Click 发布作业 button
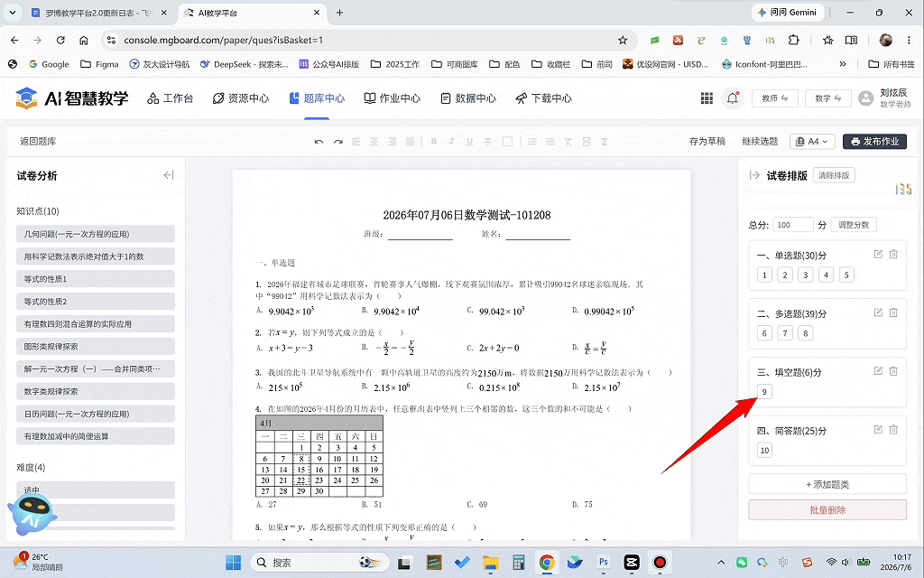Screen dimensions: 924x578 click(874, 142)
